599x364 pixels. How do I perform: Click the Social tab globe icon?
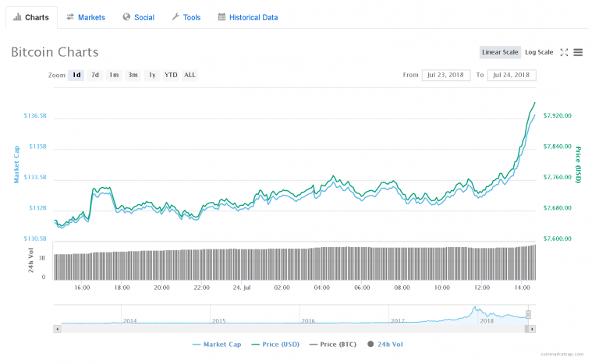coord(126,17)
